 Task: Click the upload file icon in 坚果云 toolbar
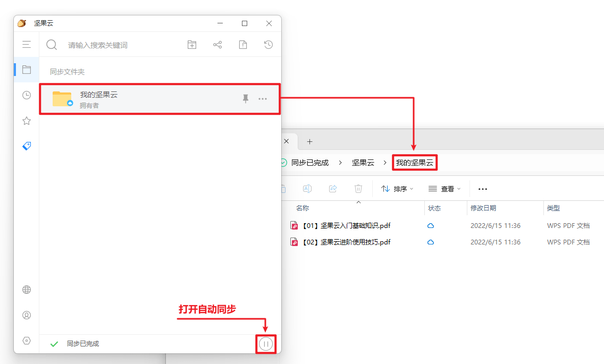(x=243, y=45)
